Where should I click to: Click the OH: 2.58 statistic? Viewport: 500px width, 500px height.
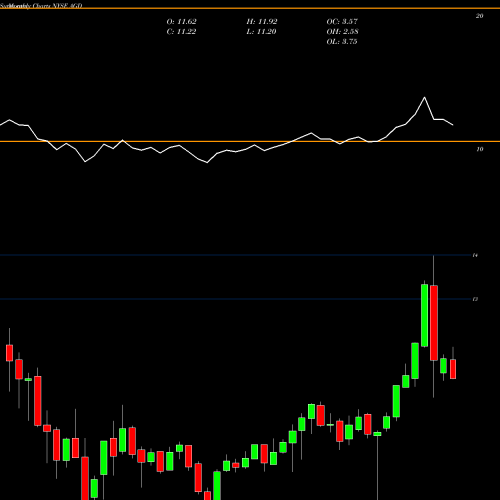[x=342, y=32]
